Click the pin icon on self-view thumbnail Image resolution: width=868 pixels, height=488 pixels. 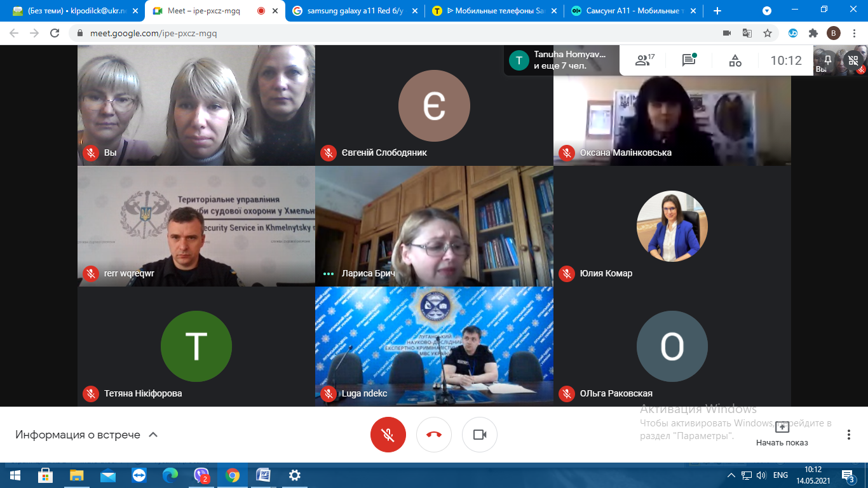tap(827, 60)
